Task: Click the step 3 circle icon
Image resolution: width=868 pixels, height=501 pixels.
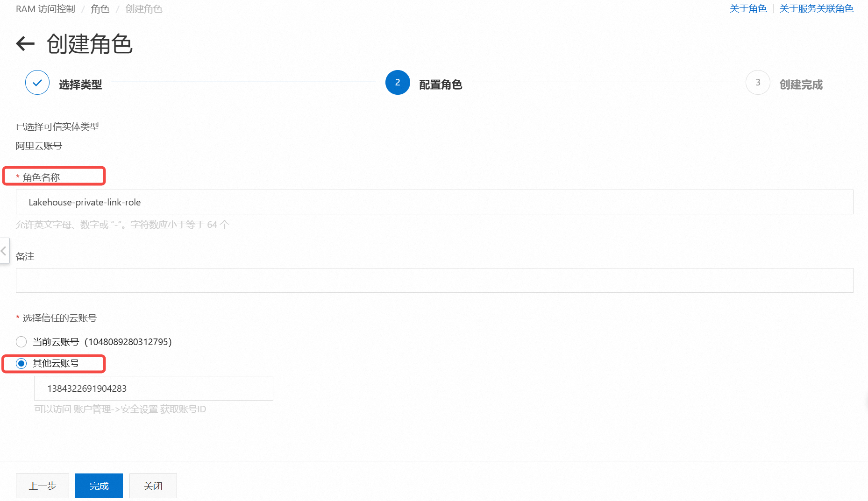Action: point(757,83)
